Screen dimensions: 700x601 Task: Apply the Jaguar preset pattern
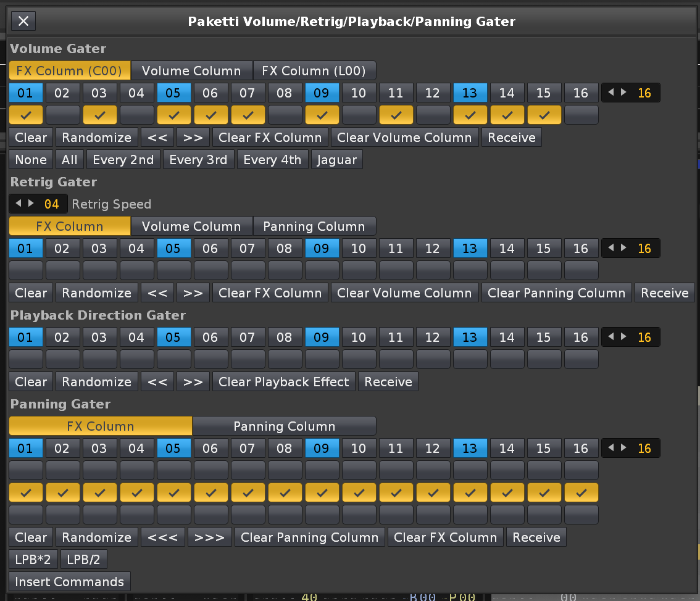pos(336,160)
